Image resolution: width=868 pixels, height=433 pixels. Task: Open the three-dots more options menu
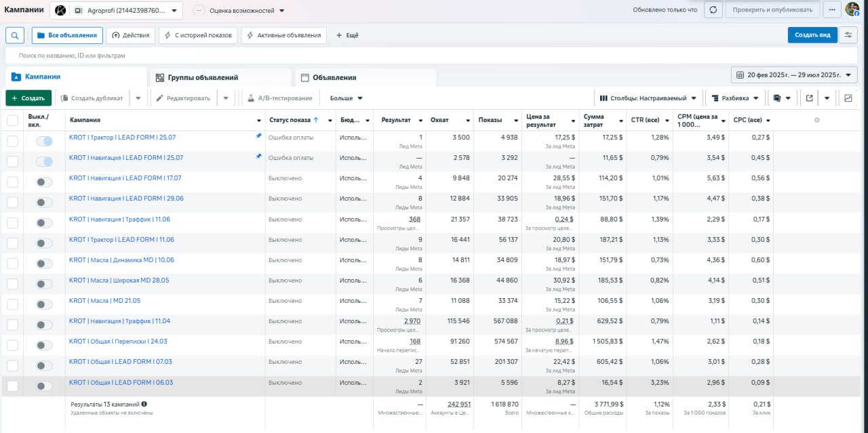click(831, 10)
